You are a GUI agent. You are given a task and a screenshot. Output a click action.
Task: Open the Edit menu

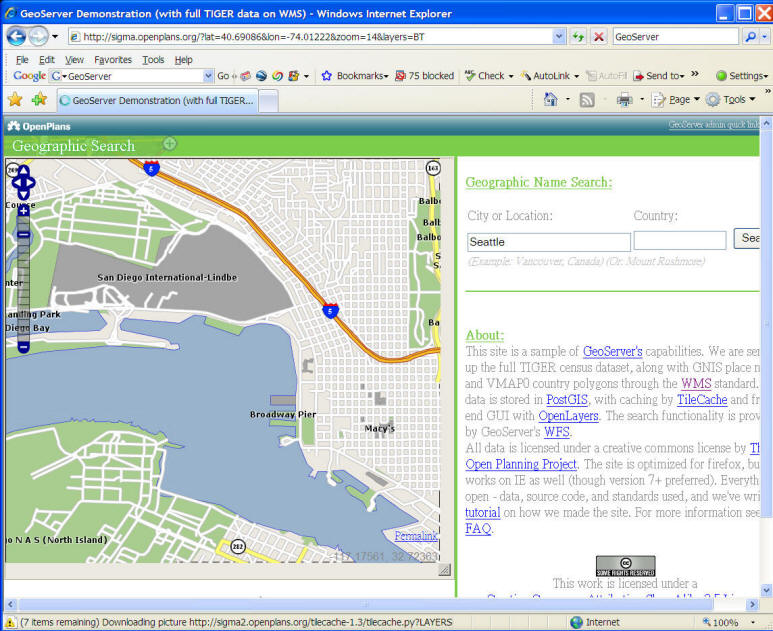coord(47,60)
